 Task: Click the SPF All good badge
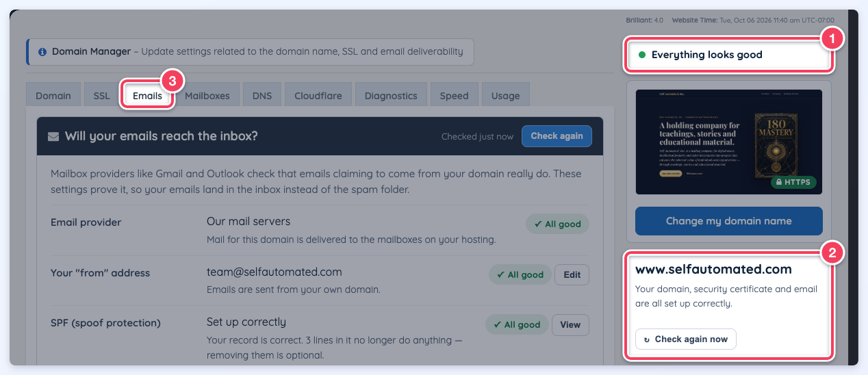[x=517, y=325]
